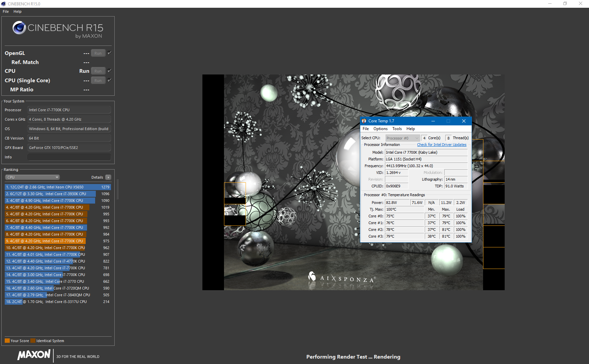Click the VID 1.2694 v value
Screen dimensions: 589x364
click(x=397, y=173)
